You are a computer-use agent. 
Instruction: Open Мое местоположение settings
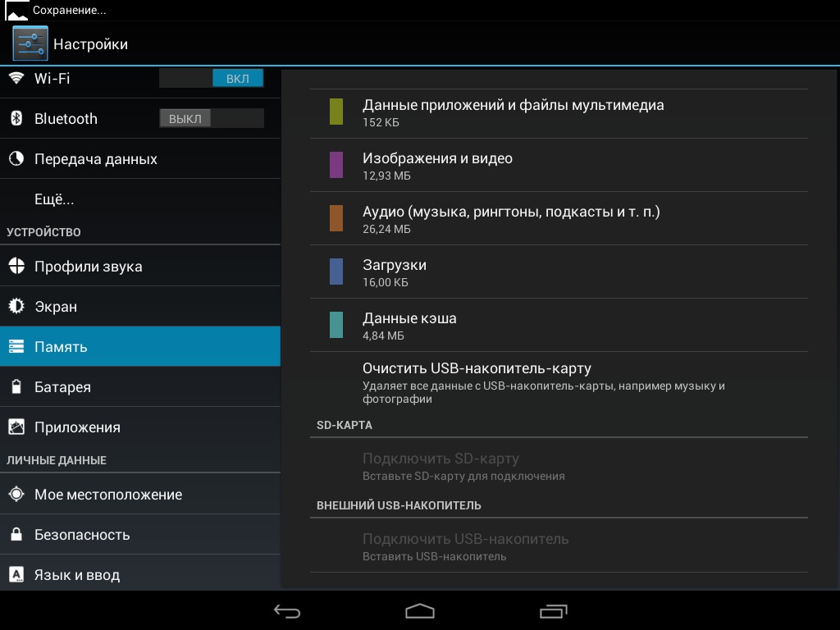coord(107,494)
